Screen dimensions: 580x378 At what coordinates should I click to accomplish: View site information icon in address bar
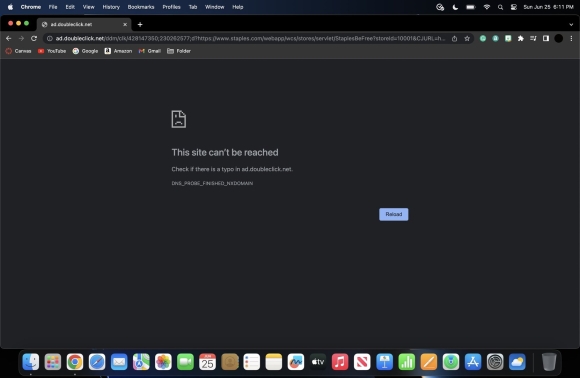[x=50, y=38]
